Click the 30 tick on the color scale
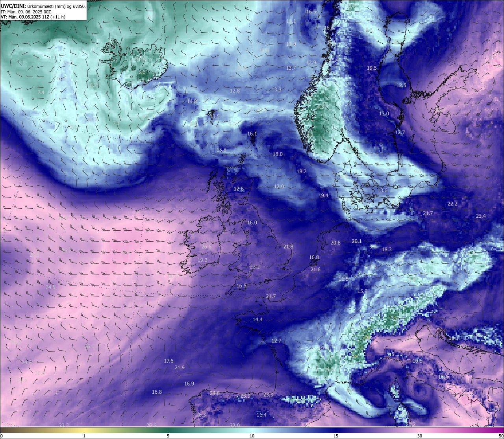This screenshot has width=504, height=439. (420, 436)
